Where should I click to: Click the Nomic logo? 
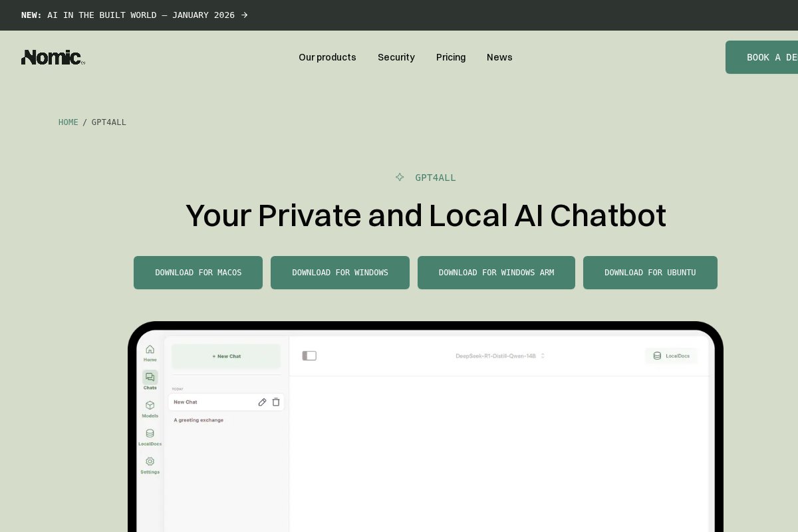pos(53,57)
